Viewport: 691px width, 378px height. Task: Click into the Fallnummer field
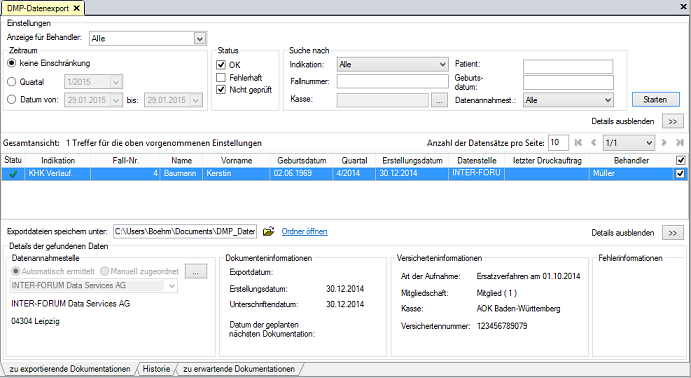[393, 82]
